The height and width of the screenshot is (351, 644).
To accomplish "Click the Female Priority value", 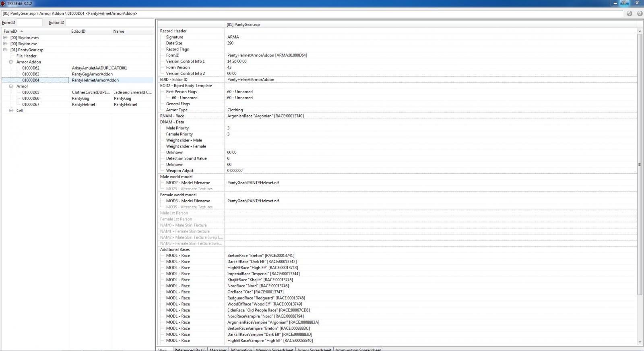I will pos(228,134).
